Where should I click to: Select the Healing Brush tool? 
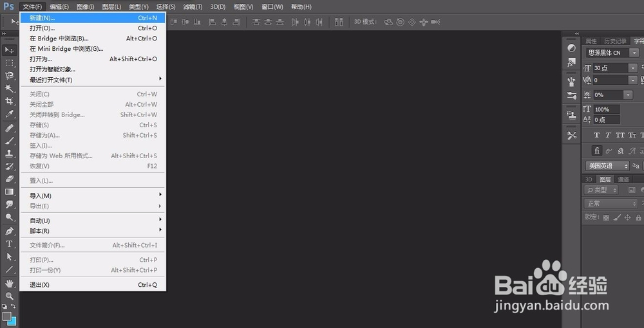(9, 129)
